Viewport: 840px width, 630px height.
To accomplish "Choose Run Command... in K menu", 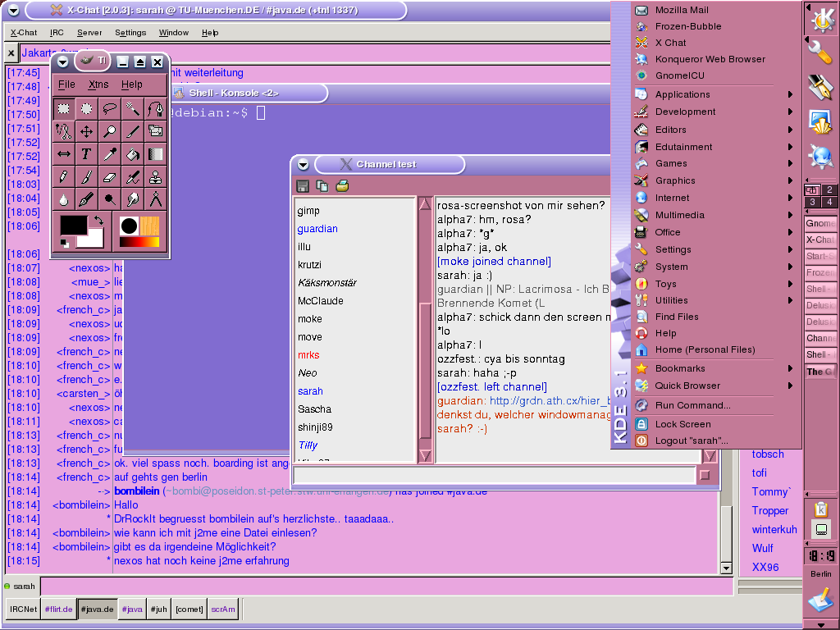I will (x=713, y=405).
